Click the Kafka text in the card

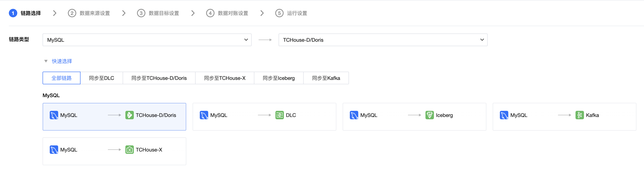click(592, 115)
